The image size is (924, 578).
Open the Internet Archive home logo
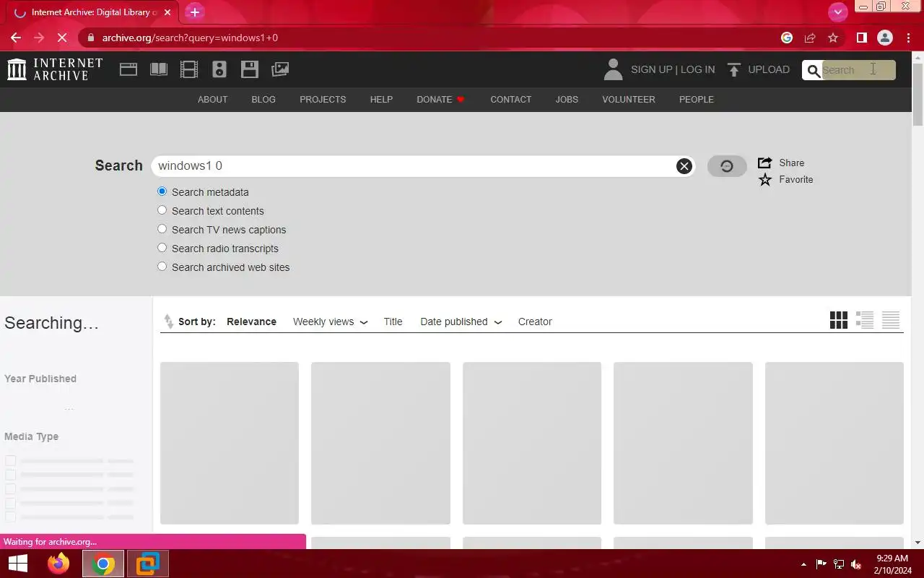(x=55, y=69)
